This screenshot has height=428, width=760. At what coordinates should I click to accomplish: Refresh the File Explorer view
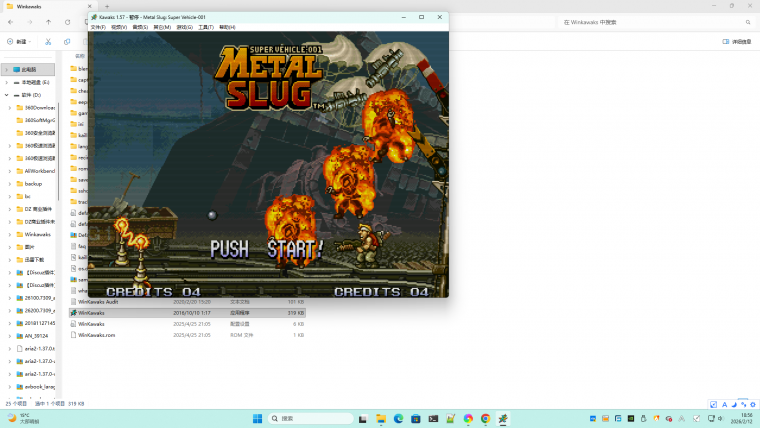pyautogui.click(x=67, y=22)
